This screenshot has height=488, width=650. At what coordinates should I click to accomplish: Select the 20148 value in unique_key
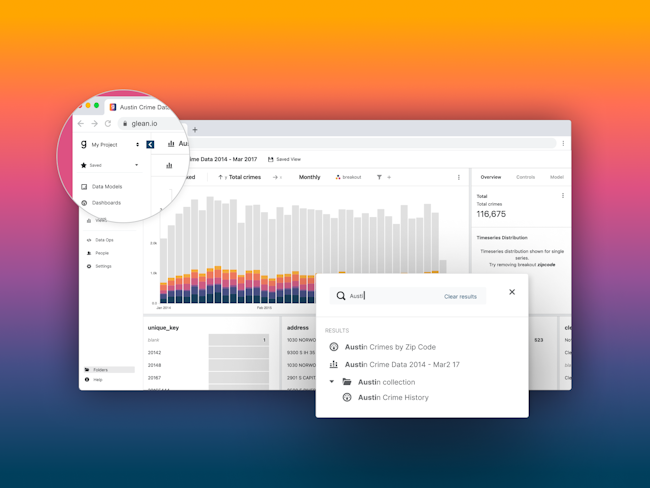pos(154,365)
